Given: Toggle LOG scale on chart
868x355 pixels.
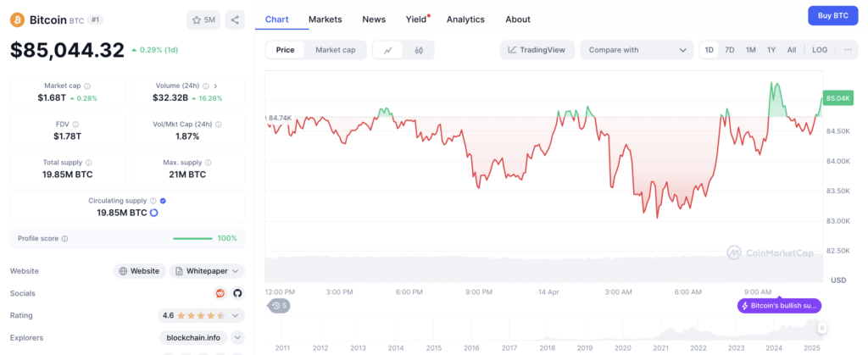Looking at the screenshot, I should (x=820, y=50).
